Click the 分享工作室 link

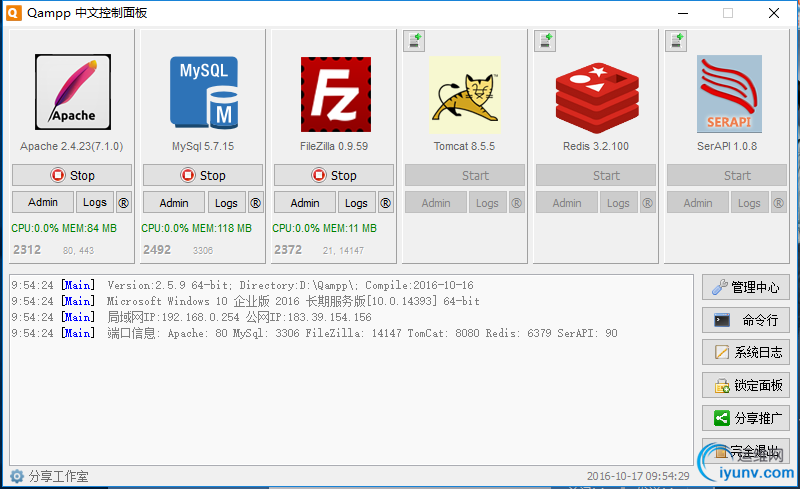click(58, 476)
